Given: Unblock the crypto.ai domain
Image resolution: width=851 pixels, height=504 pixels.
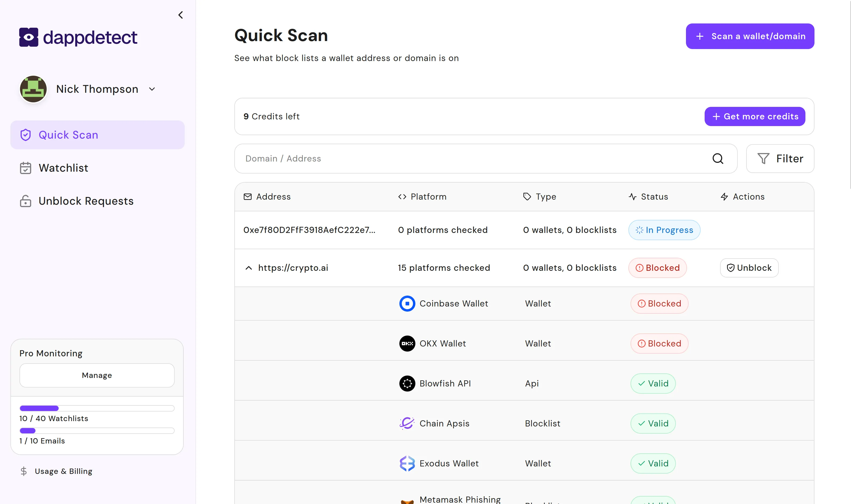Looking at the screenshot, I should pos(749,268).
